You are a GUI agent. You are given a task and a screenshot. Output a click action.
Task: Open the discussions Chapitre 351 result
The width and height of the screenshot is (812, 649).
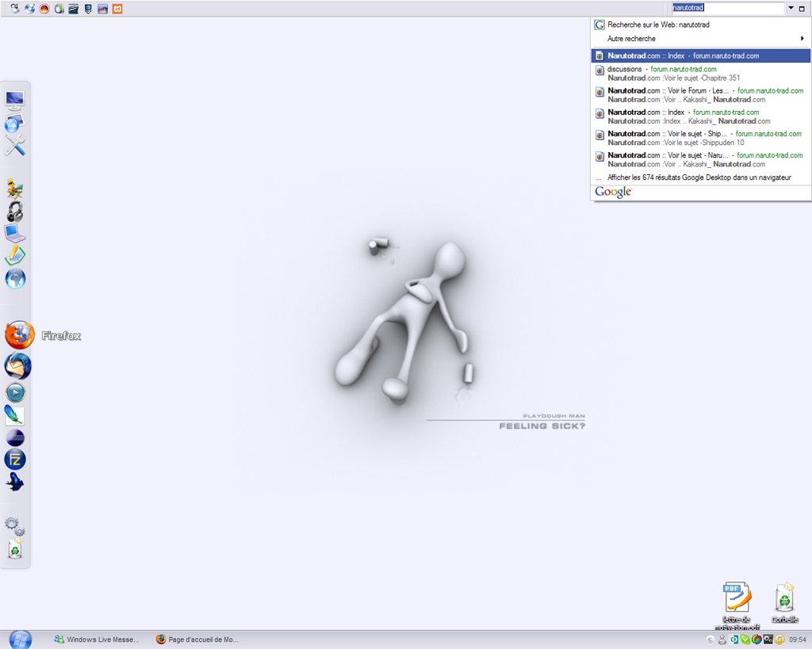click(701, 74)
